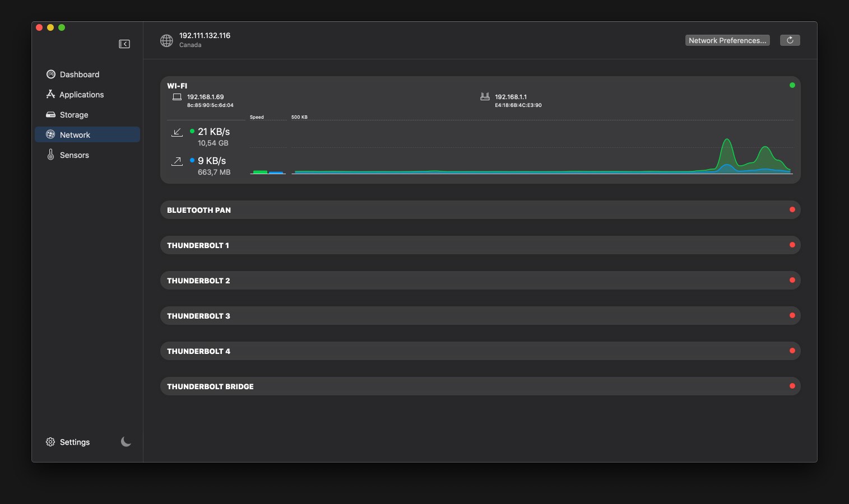This screenshot has height=504, width=849.
Task: Click the globe icon beside public IP
Action: point(166,40)
